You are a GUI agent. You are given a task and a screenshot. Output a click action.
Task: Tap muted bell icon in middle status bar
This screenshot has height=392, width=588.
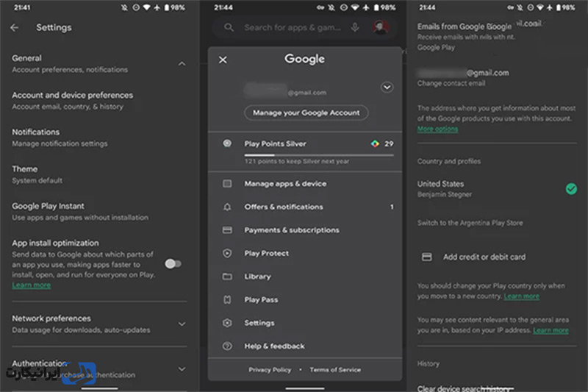331,7
